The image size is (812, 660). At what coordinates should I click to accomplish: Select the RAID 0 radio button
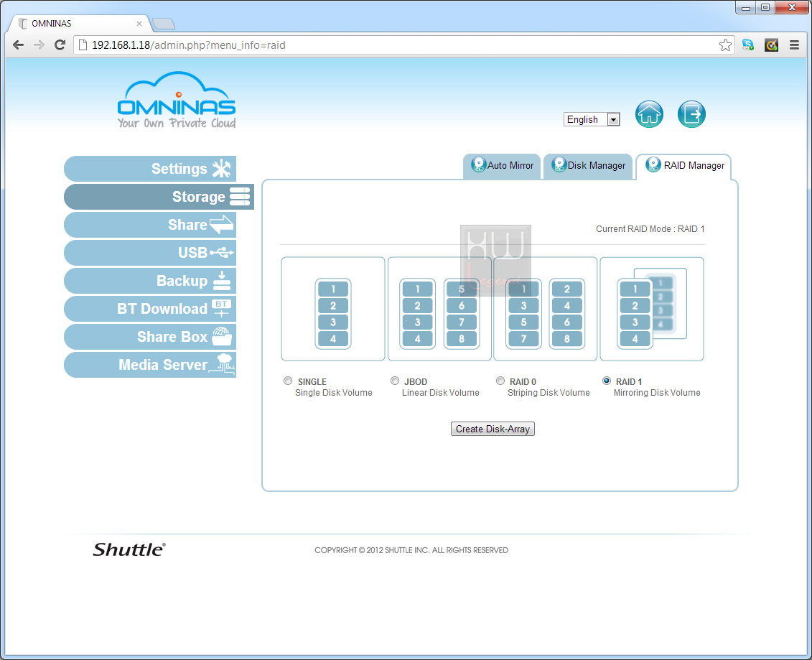(500, 381)
